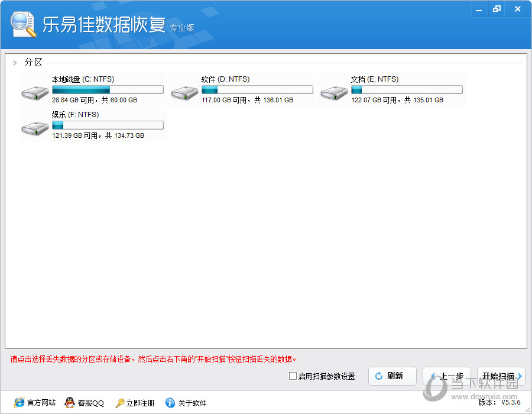
Task: Click the QQ penguin icon
Action: tap(70, 402)
